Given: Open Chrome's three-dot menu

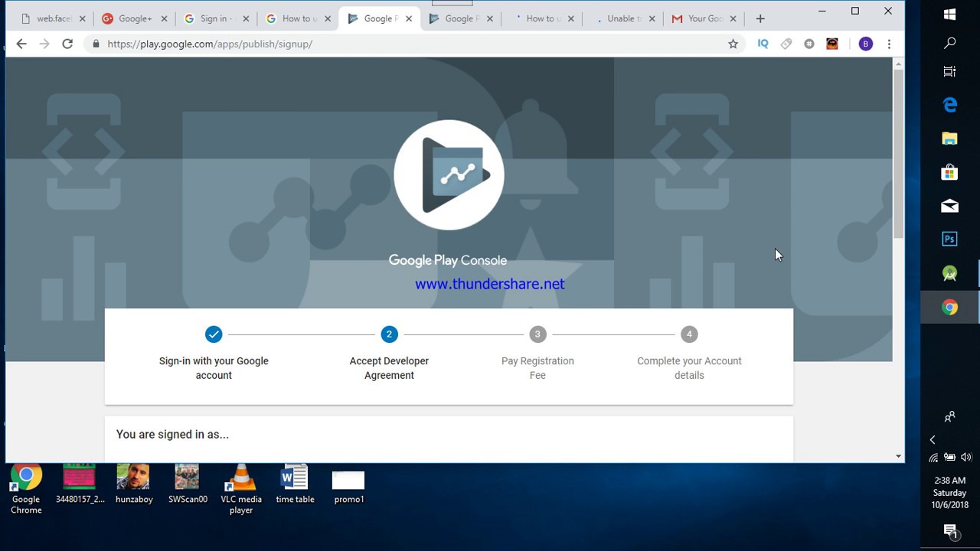Looking at the screenshot, I should (889, 44).
